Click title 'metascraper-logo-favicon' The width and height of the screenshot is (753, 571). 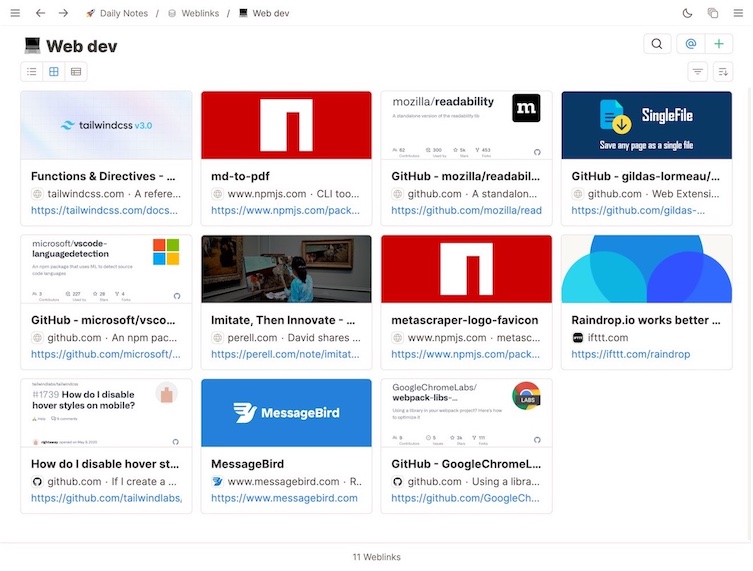464,320
